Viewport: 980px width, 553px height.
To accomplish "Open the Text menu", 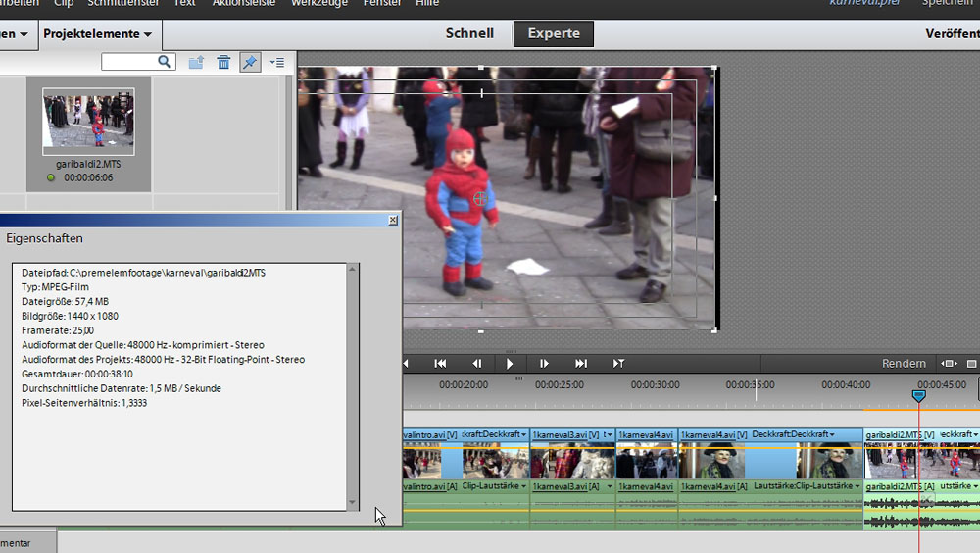I will click(x=184, y=3).
